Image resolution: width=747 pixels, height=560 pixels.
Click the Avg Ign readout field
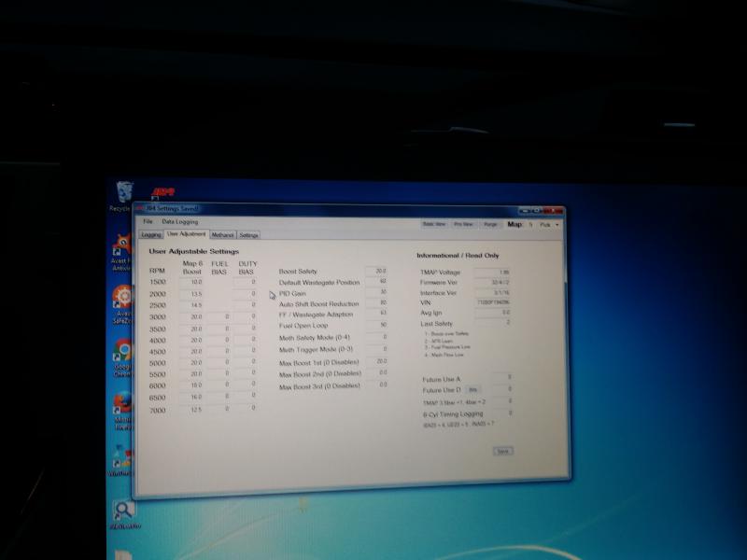tap(493, 313)
